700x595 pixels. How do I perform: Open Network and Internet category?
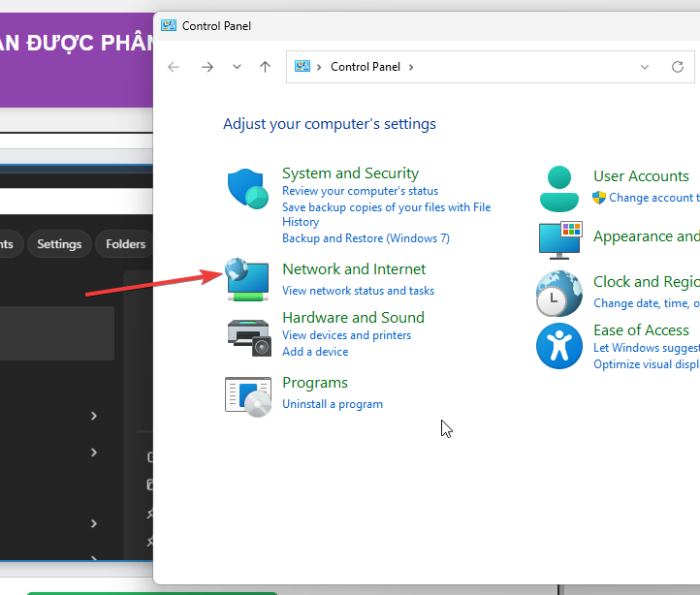(354, 269)
